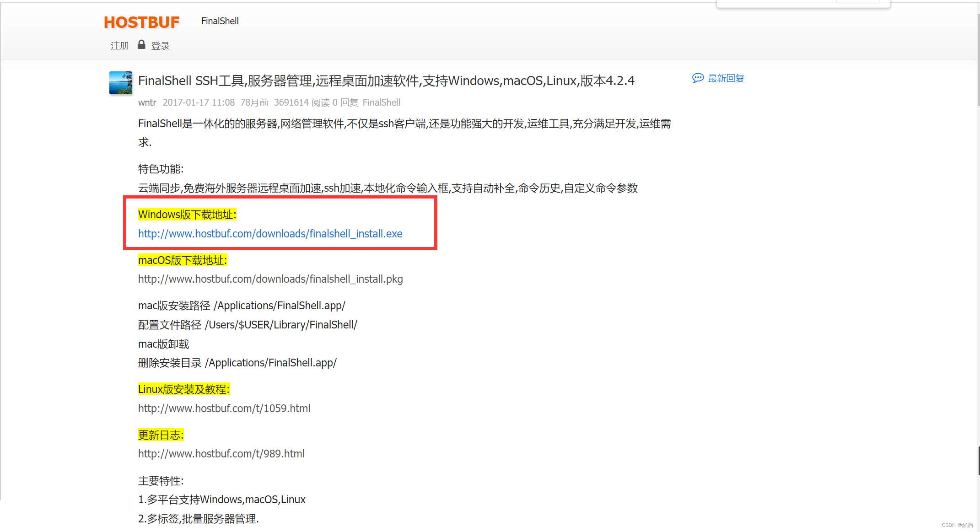Open the FinalShell navigation item

pos(220,21)
